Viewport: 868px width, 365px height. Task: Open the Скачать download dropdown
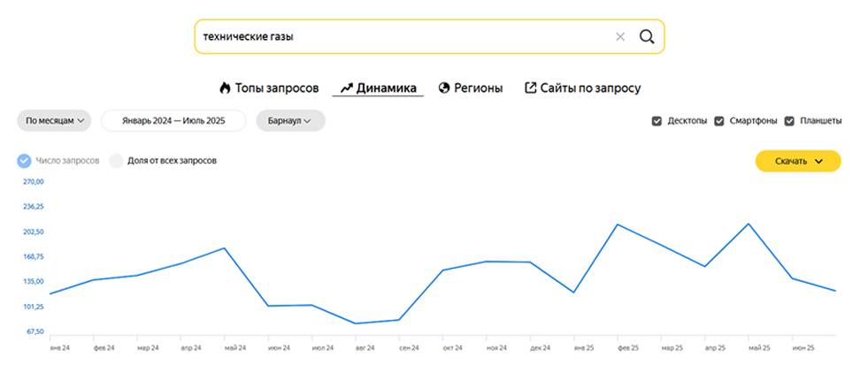point(797,161)
